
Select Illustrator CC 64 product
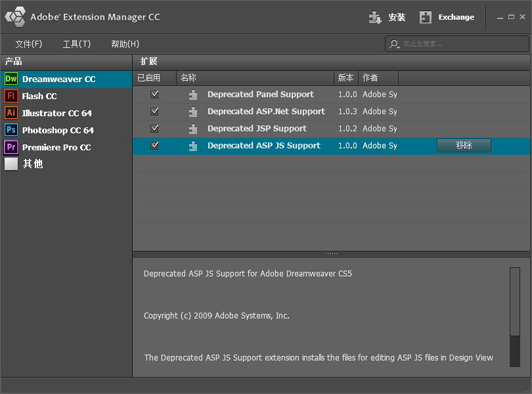(x=66, y=113)
